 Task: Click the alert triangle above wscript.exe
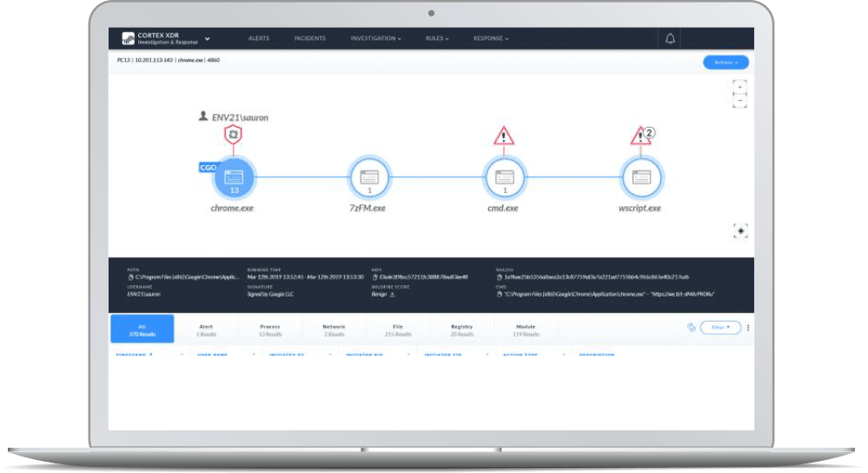(x=640, y=137)
